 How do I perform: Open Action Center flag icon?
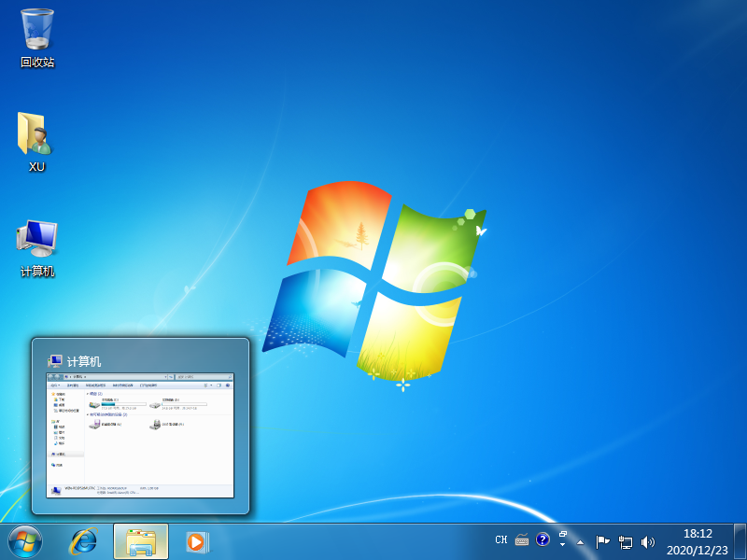(x=602, y=541)
